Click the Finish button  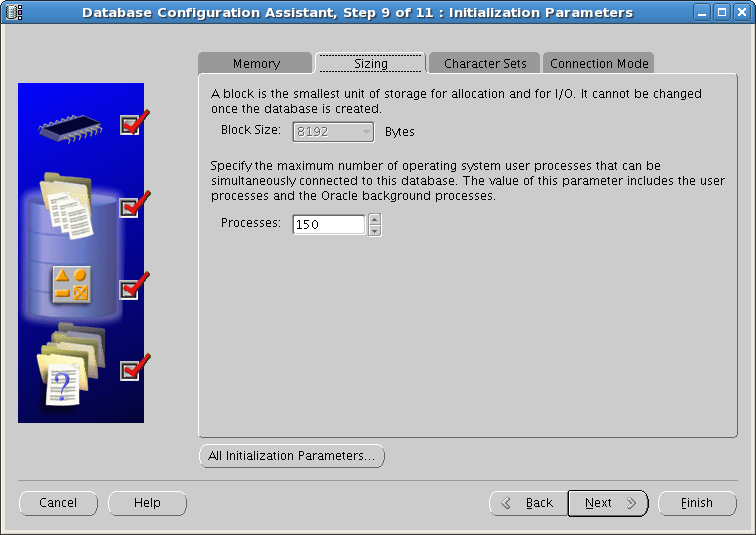tap(697, 503)
